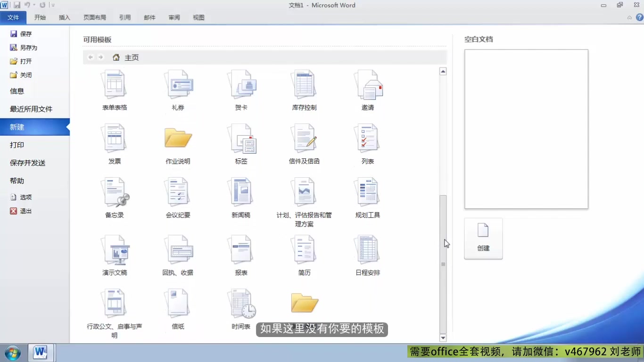Click 打开 in the backstage menu
Screen dimensions: 644x362
pyautogui.click(x=21, y=61)
